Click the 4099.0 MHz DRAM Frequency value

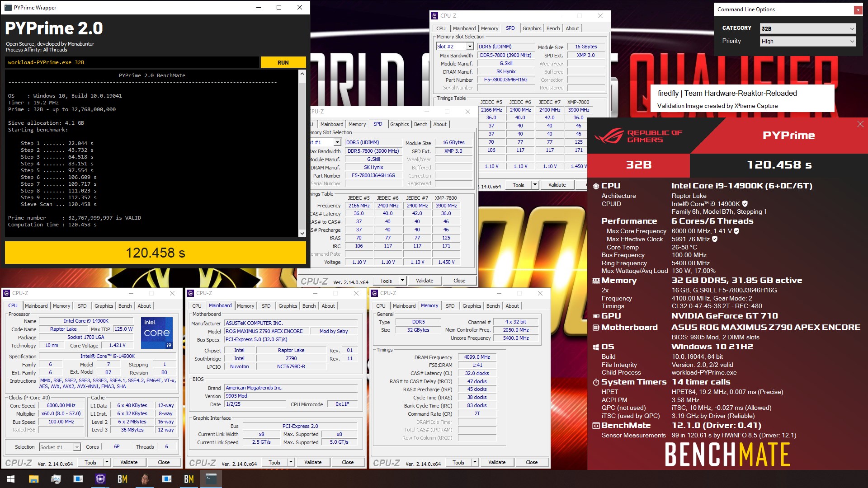477,357
